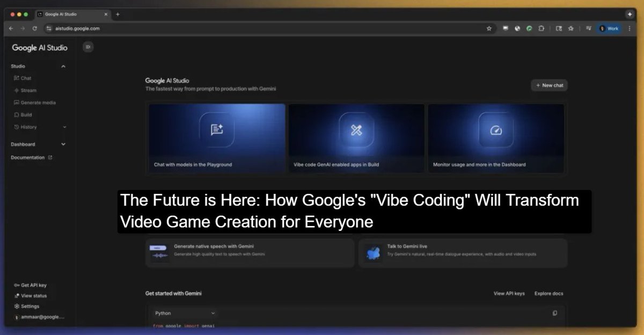Click the globe extension icon in the toolbar
The width and height of the screenshot is (644, 335).
[517, 28]
